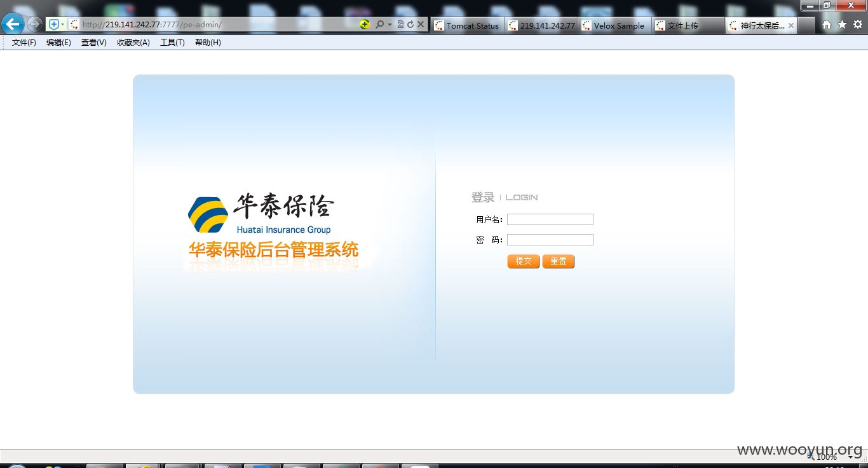Open Favorites with the star icon
This screenshot has width=868, height=468.
coord(842,24)
